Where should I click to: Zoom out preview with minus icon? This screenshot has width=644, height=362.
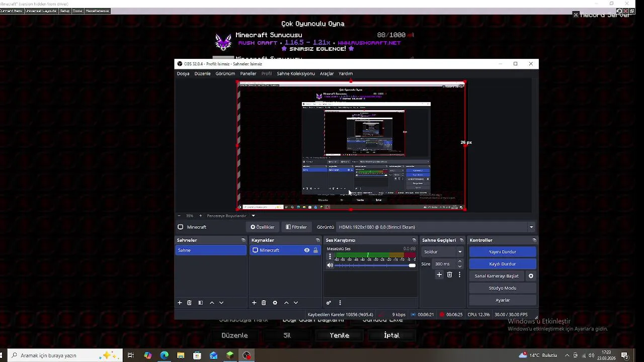tap(179, 216)
